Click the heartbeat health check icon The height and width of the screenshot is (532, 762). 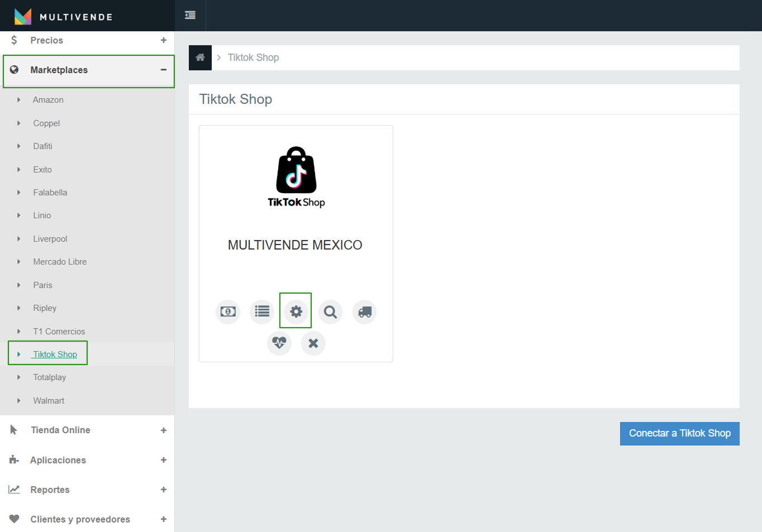coord(279,343)
